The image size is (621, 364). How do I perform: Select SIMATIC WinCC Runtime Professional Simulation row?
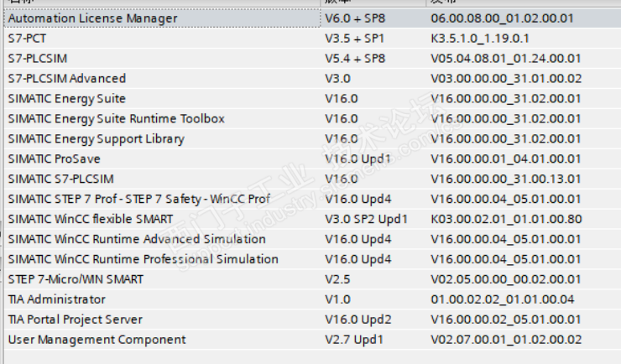coord(143,259)
